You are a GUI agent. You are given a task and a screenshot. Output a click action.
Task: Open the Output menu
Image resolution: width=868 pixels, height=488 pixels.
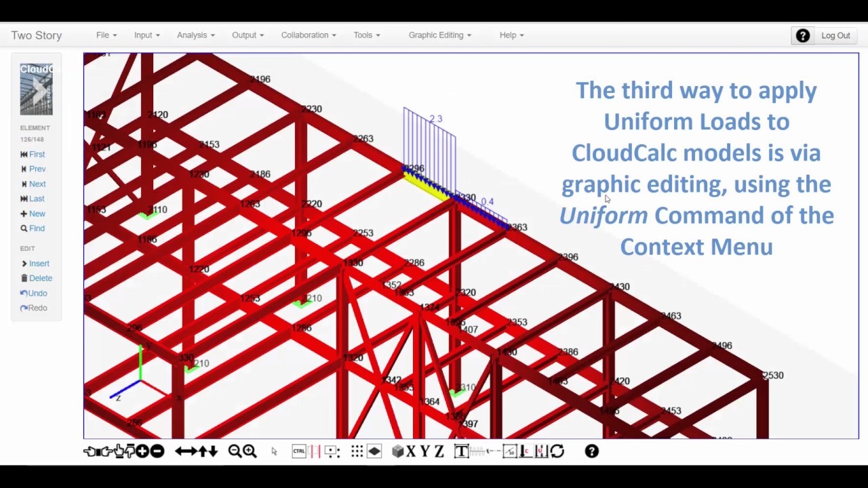click(x=248, y=35)
